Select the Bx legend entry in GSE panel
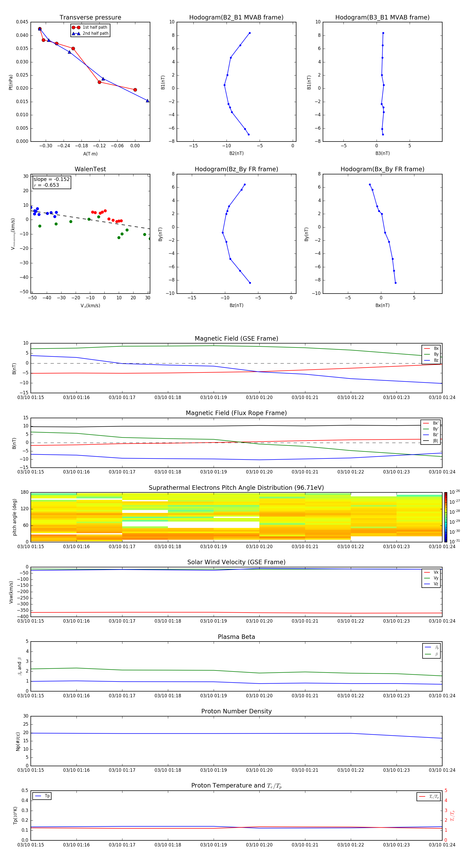 coord(431,349)
